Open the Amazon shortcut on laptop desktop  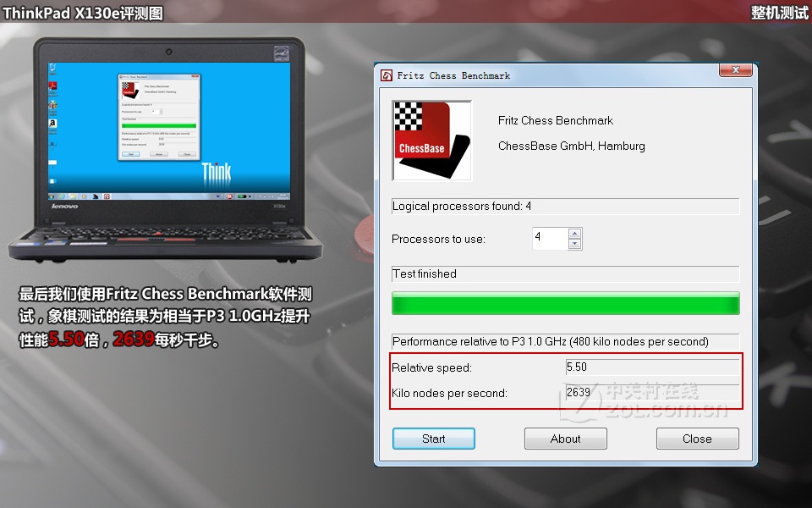pyautogui.click(x=52, y=124)
